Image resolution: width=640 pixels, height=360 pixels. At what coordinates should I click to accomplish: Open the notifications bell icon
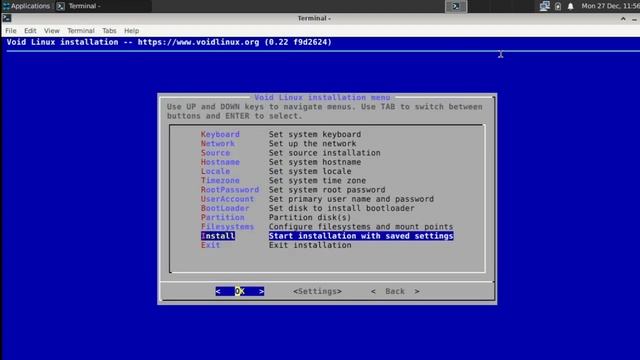pyautogui.click(x=570, y=6)
